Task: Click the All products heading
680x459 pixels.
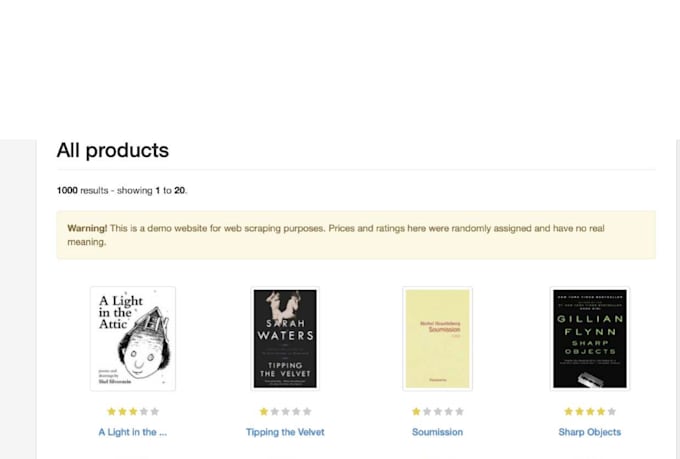Action: [113, 150]
